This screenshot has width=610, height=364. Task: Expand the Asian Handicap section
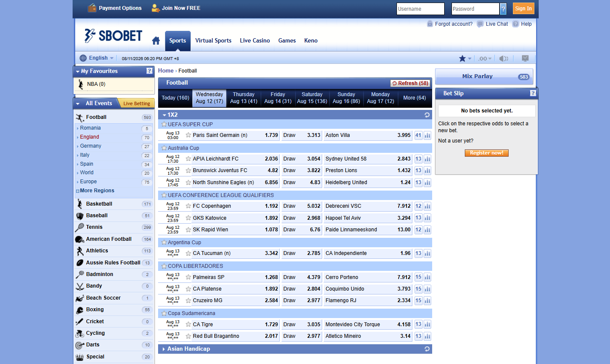[164, 349]
